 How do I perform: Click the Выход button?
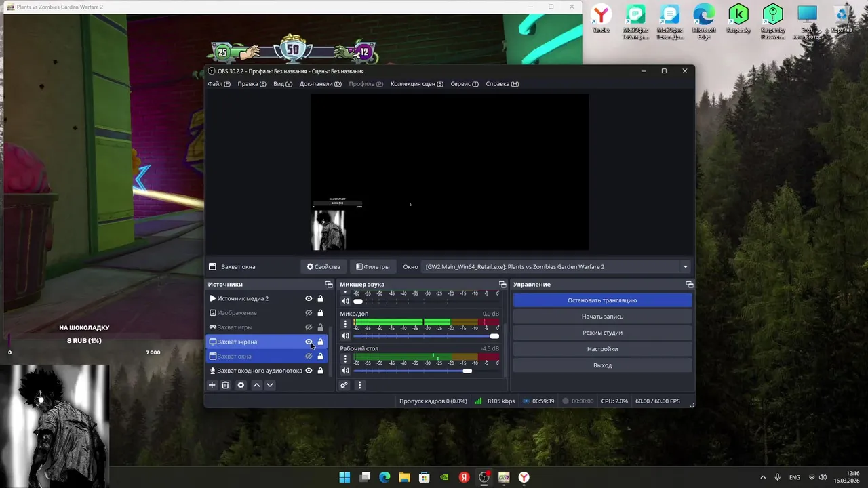(x=602, y=365)
